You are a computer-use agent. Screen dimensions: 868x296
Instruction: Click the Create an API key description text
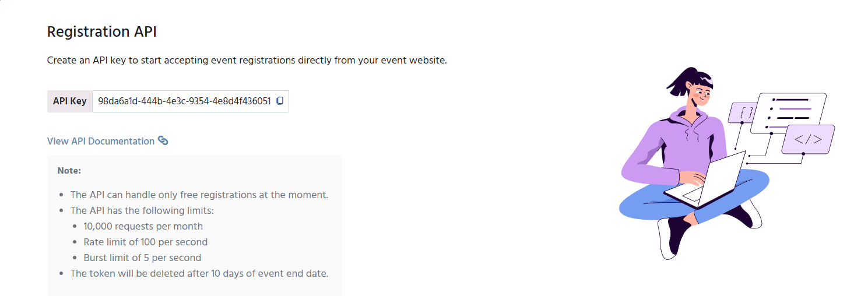(247, 60)
